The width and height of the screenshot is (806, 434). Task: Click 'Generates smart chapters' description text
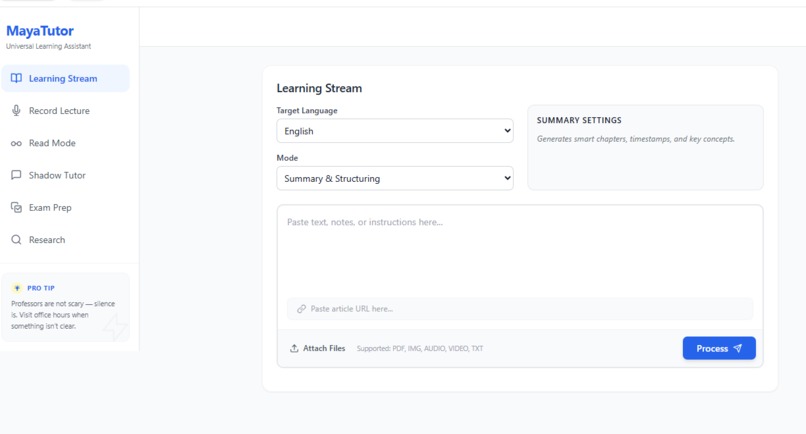click(635, 139)
